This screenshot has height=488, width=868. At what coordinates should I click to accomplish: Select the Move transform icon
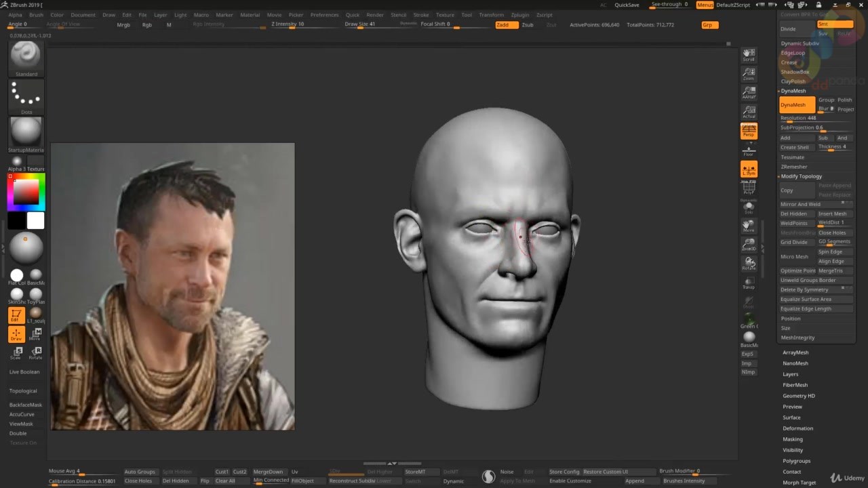point(35,334)
